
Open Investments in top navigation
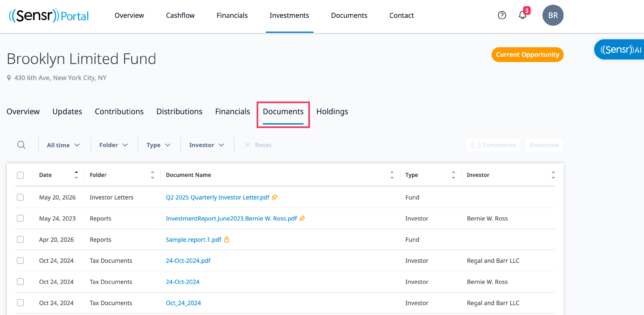289,15
